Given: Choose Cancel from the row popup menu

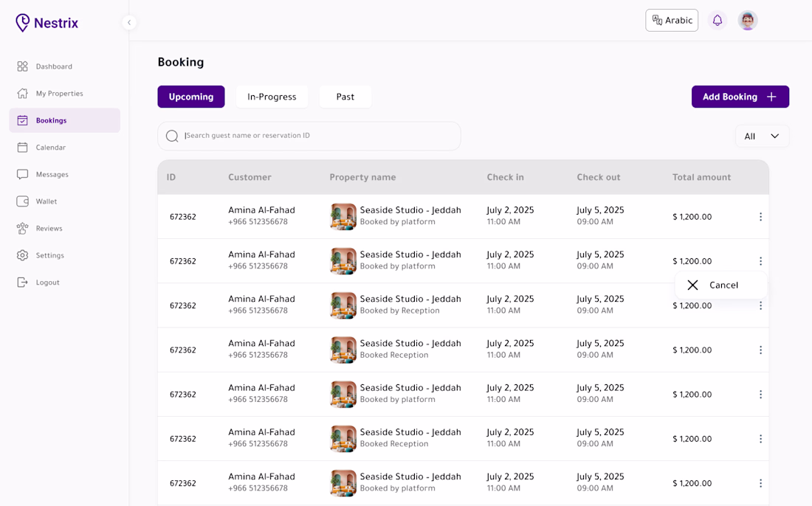Looking at the screenshot, I should point(721,285).
